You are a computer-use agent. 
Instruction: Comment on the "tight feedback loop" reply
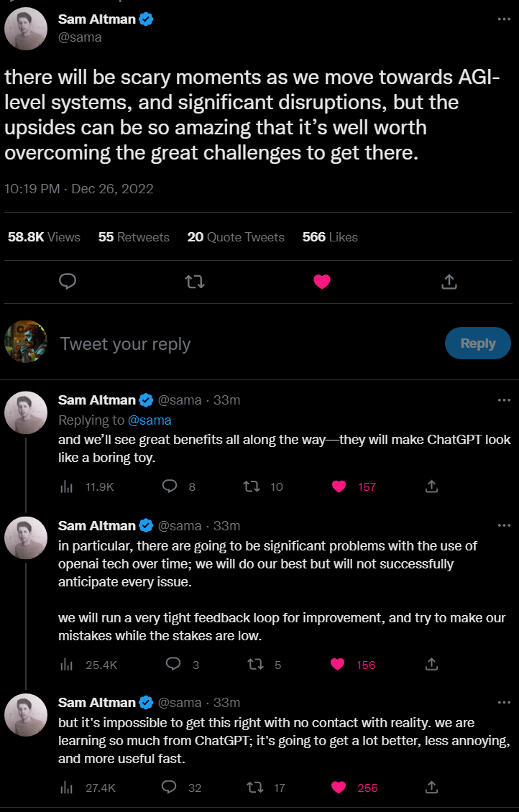pos(173,664)
